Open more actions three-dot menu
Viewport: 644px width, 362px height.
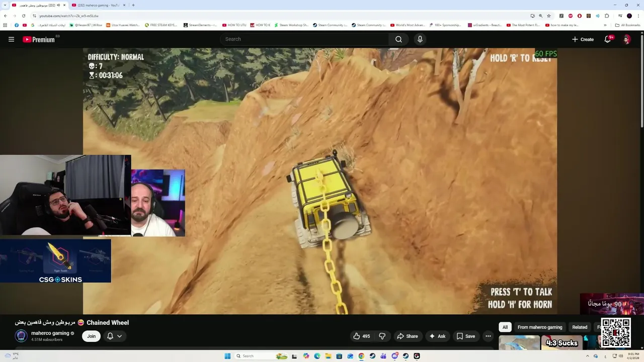[488, 336]
